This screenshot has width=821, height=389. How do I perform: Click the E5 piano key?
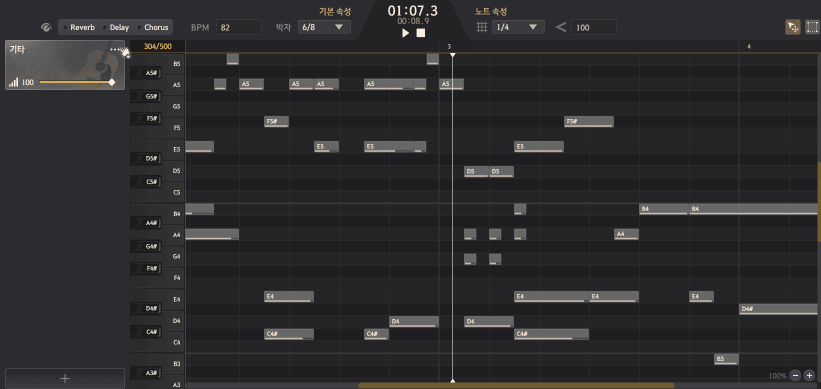(x=173, y=149)
